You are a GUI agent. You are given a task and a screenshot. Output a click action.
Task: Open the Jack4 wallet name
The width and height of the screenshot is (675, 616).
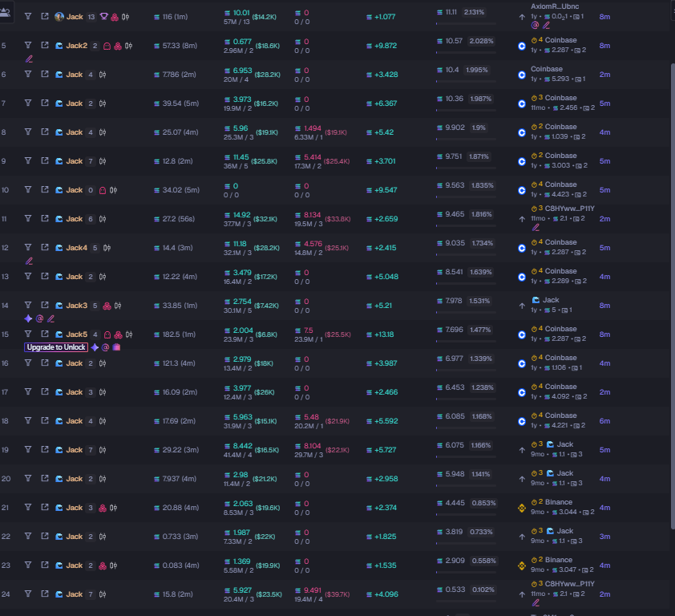[77, 248]
